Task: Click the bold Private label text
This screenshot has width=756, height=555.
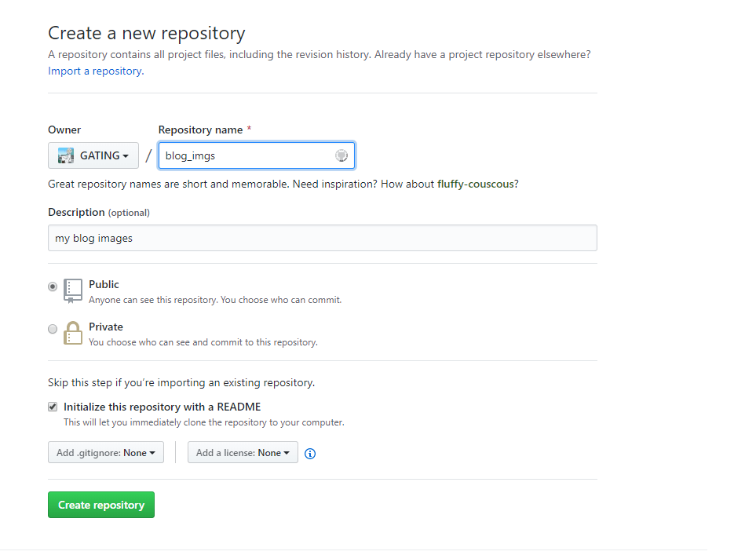Action: pyautogui.click(x=106, y=327)
